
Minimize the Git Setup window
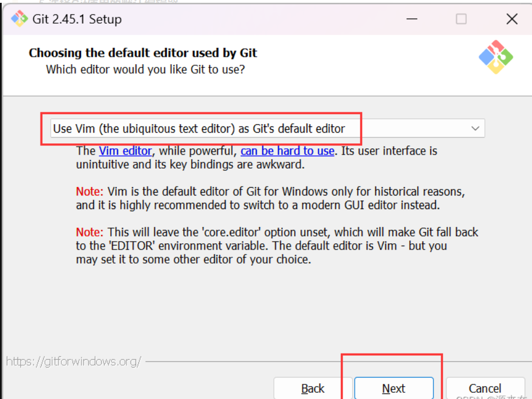point(412,19)
